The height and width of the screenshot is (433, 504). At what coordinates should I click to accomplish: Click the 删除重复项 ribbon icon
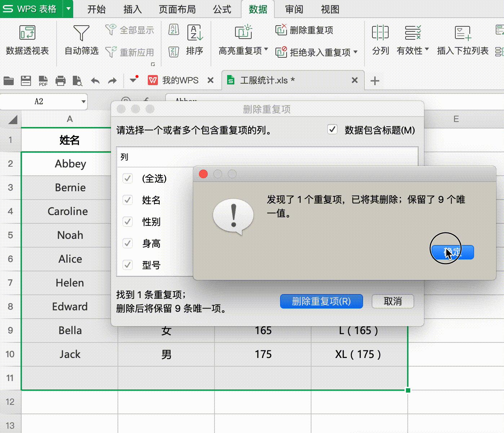tap(304, 30)
